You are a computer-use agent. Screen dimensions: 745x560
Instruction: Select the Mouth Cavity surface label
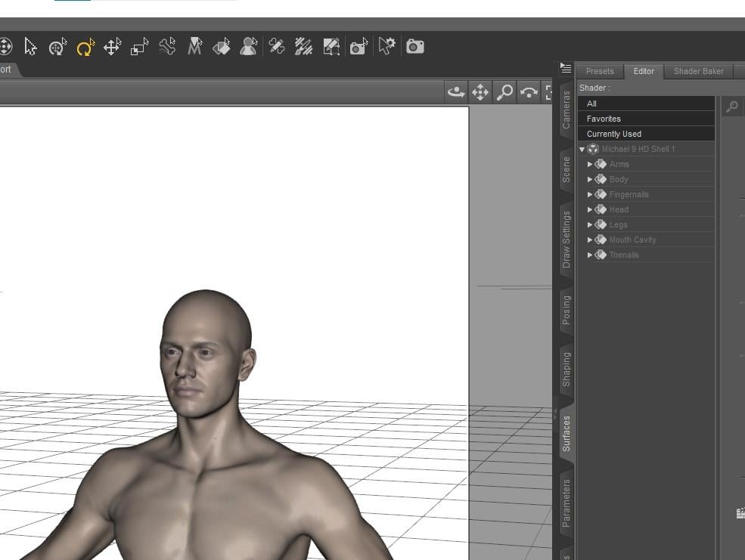(x=632, y=240)
